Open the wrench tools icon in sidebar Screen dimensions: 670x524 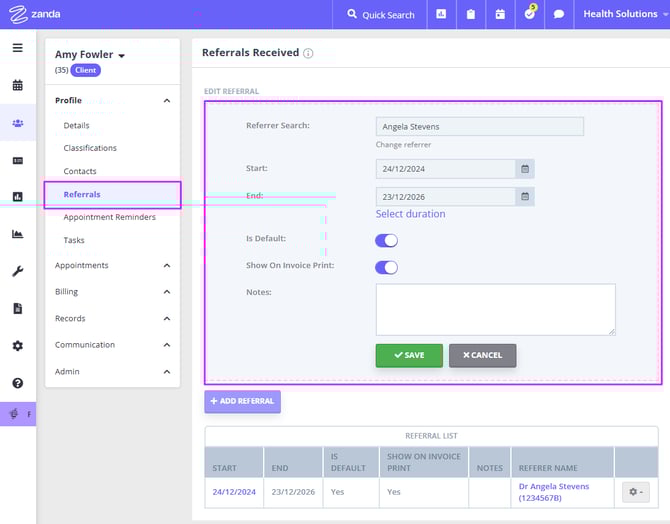pyautogui.click(x=17, y=271)
